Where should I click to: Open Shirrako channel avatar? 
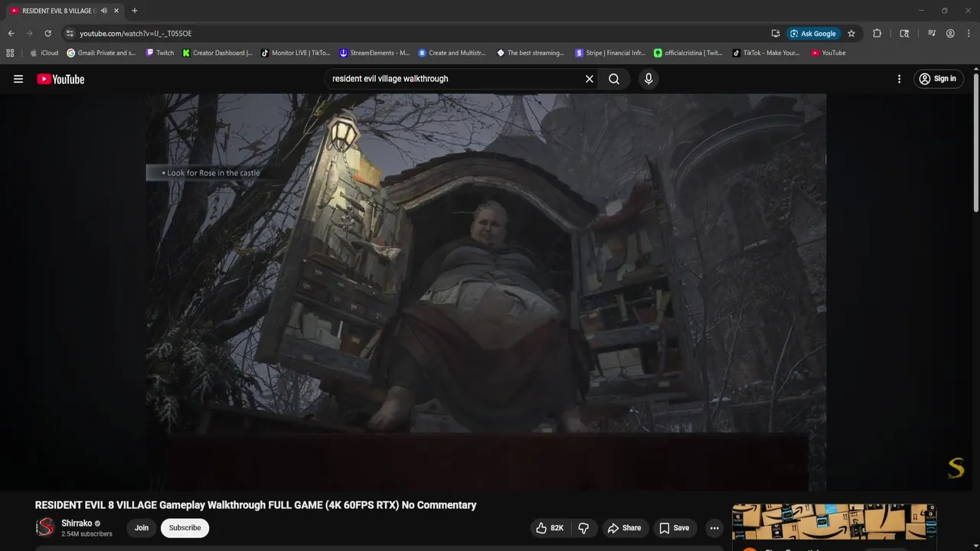click(x=45, y=527)
